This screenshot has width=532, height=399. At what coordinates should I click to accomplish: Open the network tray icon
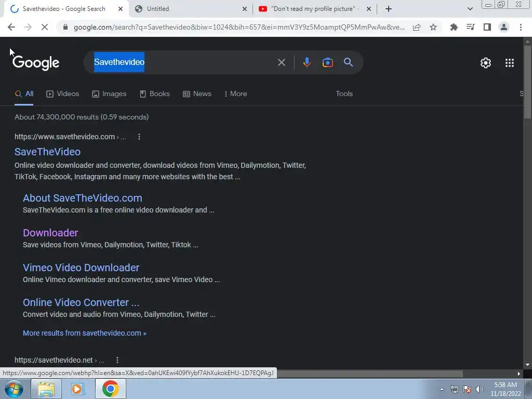(x=454, y=389)
